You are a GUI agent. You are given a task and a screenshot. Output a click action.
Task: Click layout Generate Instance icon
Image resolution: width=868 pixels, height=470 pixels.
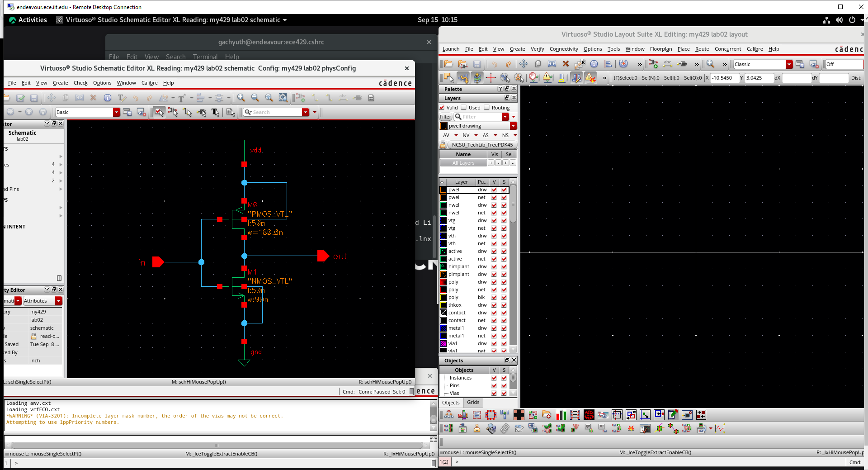click(653, 64)
